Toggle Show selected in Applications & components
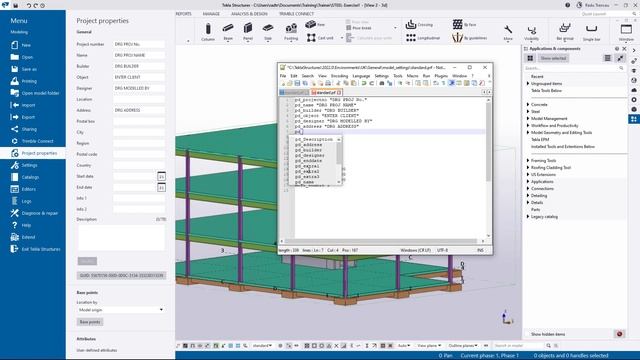 pos(553,58)
